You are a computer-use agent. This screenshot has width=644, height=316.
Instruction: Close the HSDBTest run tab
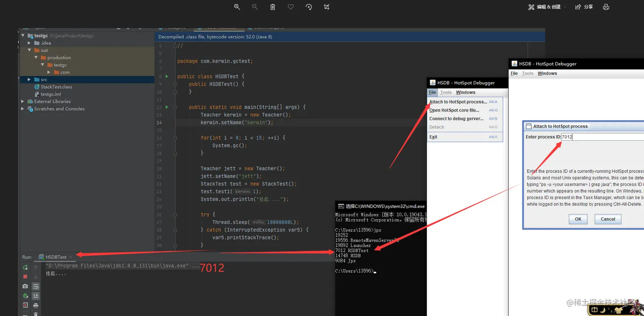[x=71, y=257]
